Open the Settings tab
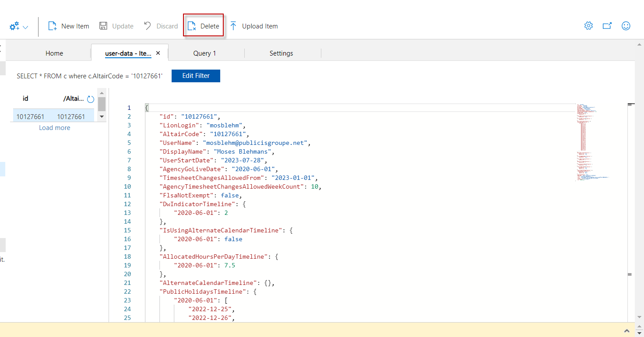The width and height of the screenshot is (644, 337). click(x=281, y=53)
